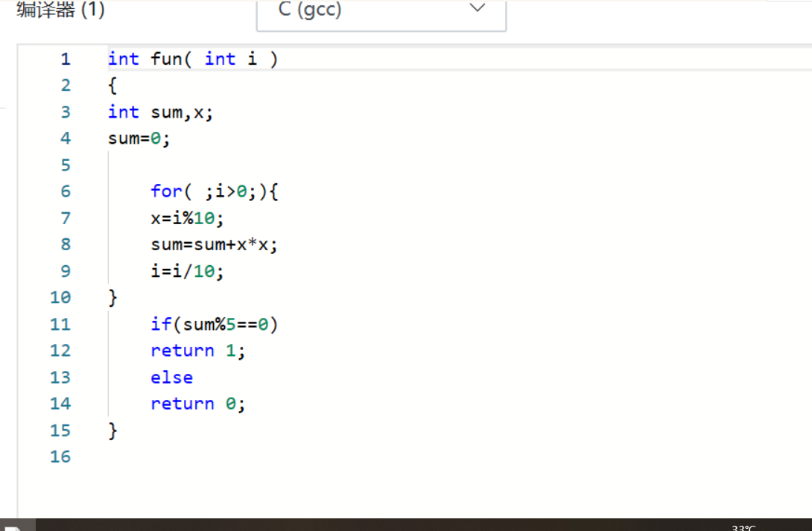Click line number 16 in the gutter
Screen dimensions: 812x531
tap(60, 457)
